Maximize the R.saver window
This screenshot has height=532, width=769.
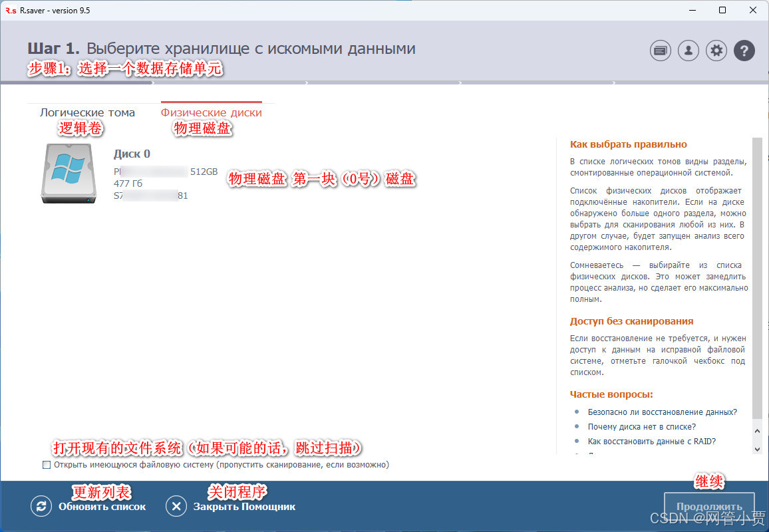tap(722, 10)
